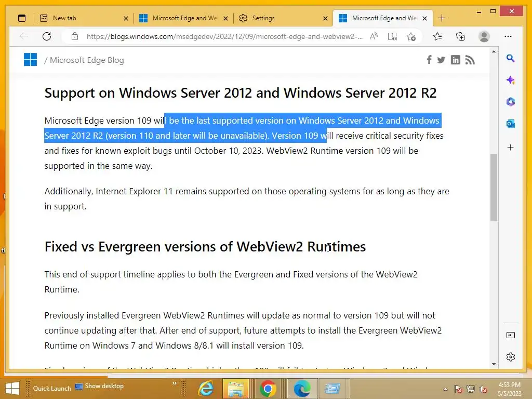Open Settings and more ellipsis menu
Viewport: 532px width, 399px height.
[x=508, y=36]
